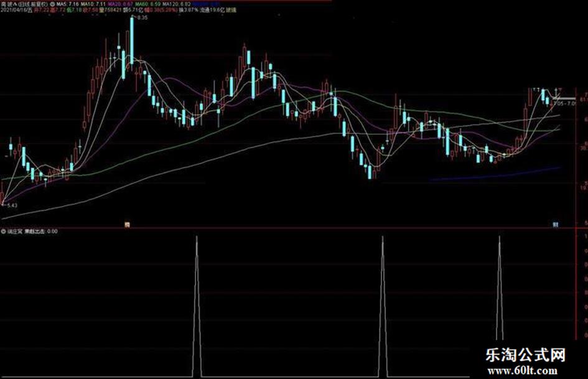
Task: Select the MA10: 7.11 label
Action: click(x=93, y=4)
